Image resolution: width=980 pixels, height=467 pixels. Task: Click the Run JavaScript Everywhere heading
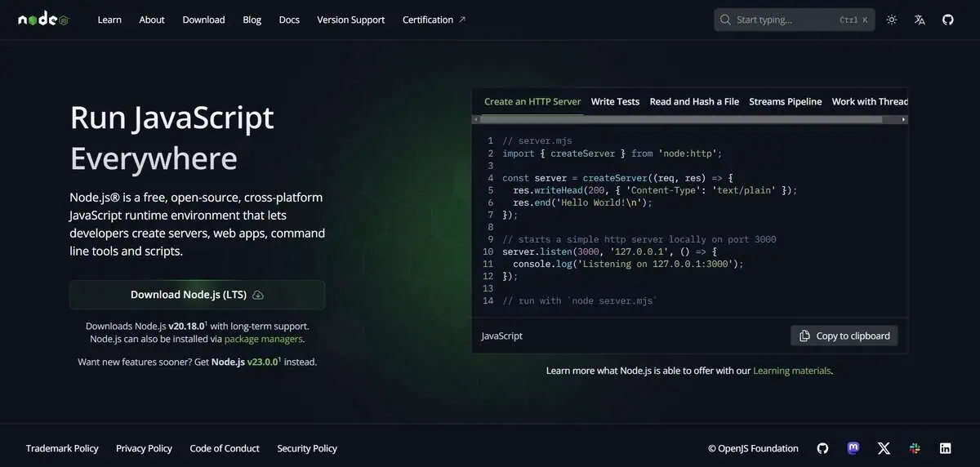click(172, 138)
